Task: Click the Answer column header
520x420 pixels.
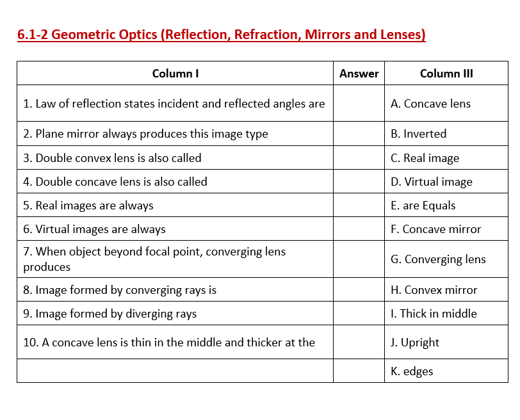Action: click(359, 74)
